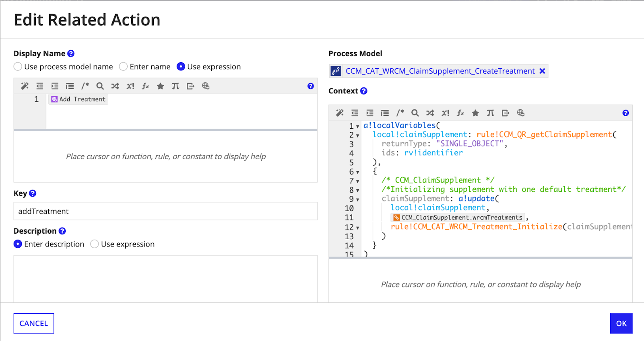The height and width of the screenshot is (341, 644).
Task: Toggle comment icon in Display Name editor toolbar
Action: pyautogui.click(x=85, y=86)
